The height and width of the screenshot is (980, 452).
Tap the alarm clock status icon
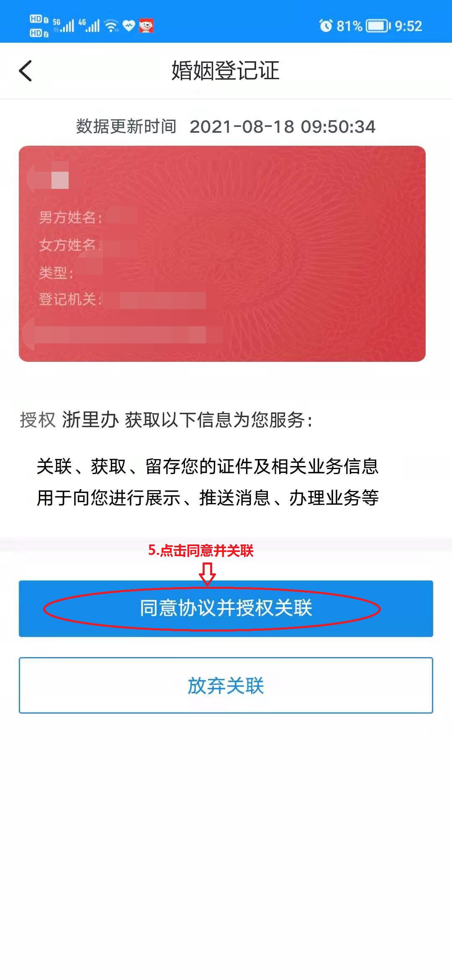click(x=326, y=26)
